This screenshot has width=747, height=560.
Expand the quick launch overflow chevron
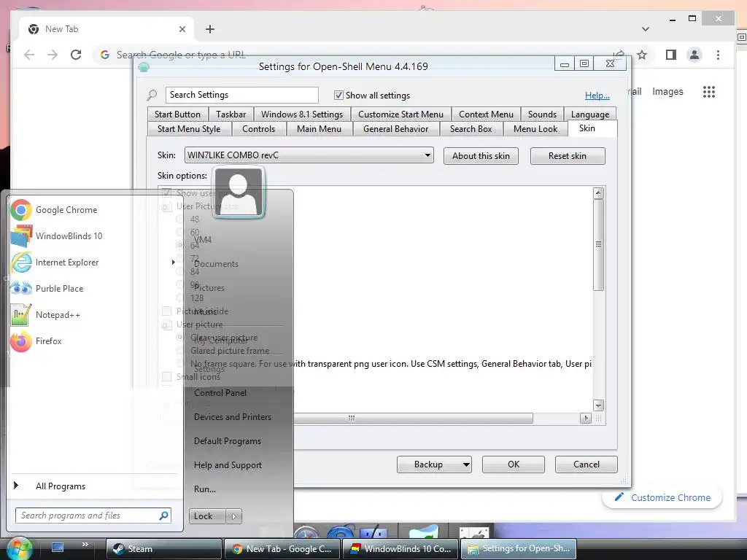coord(85,544)
